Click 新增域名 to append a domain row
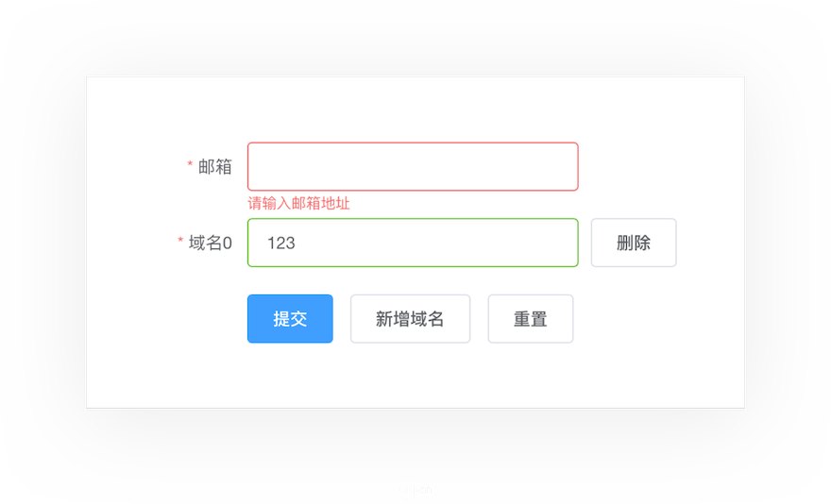Image resolution: width=831 pixels, height=504 pixels. pyautogui.click(x=410, y=318)
